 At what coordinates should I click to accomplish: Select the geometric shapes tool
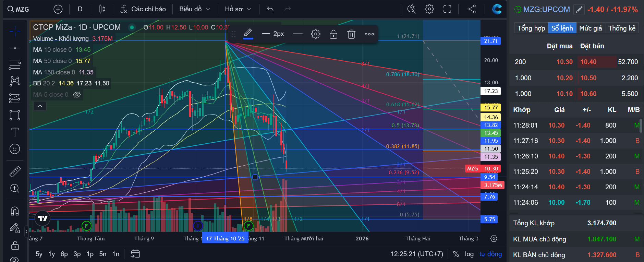click(15, 115)
